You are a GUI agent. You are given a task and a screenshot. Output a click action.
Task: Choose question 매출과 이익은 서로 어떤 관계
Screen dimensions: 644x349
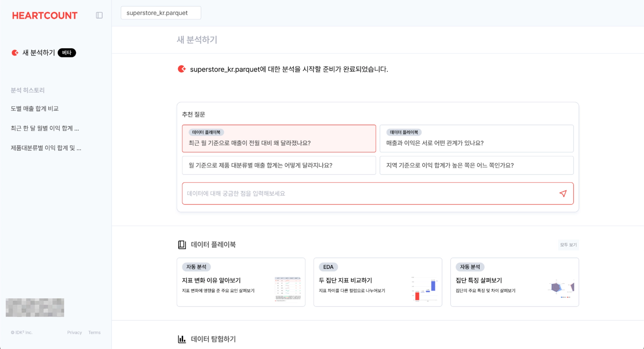(476, 139)
